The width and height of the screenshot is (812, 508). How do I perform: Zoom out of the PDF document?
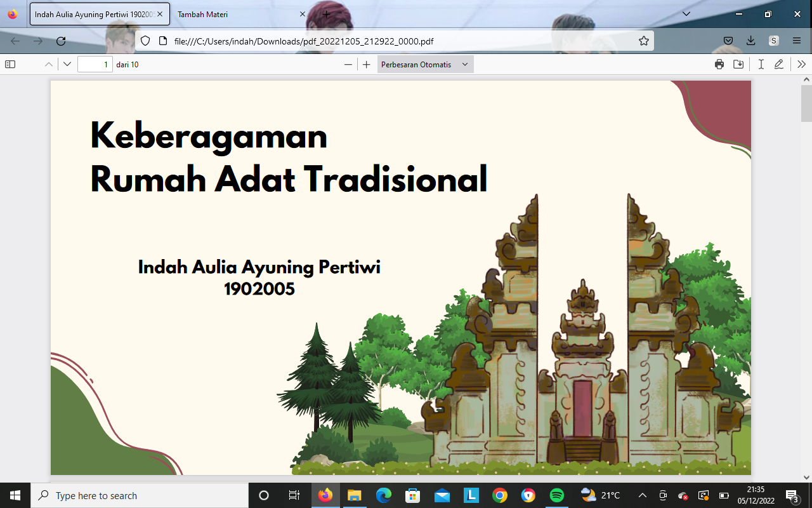tap(348, 64)
